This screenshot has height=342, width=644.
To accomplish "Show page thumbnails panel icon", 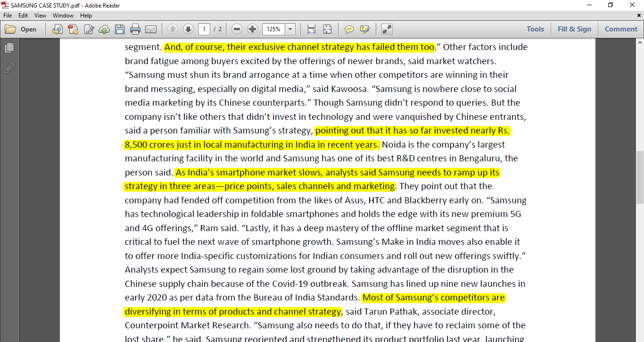I will [9, 48].
